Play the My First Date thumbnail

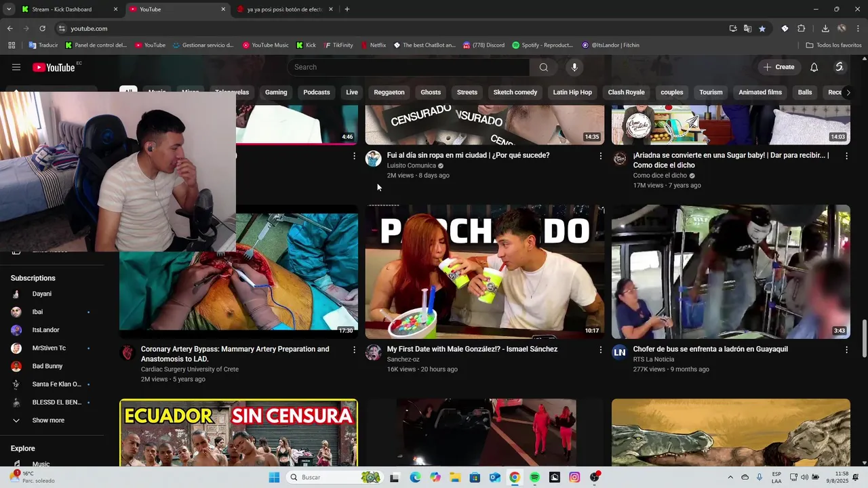[x=485, y=272]
